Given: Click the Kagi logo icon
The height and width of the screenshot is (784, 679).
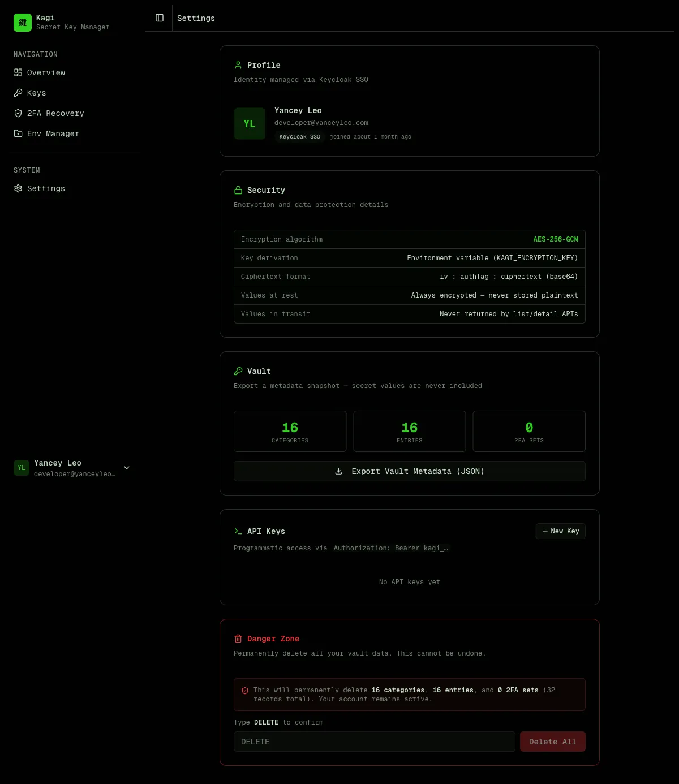Looking at the screenshot, I should click(x=23, y=23).
